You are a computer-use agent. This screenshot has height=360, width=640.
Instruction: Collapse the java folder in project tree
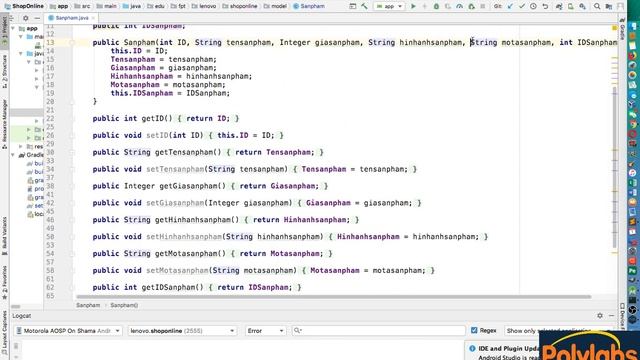21,53
